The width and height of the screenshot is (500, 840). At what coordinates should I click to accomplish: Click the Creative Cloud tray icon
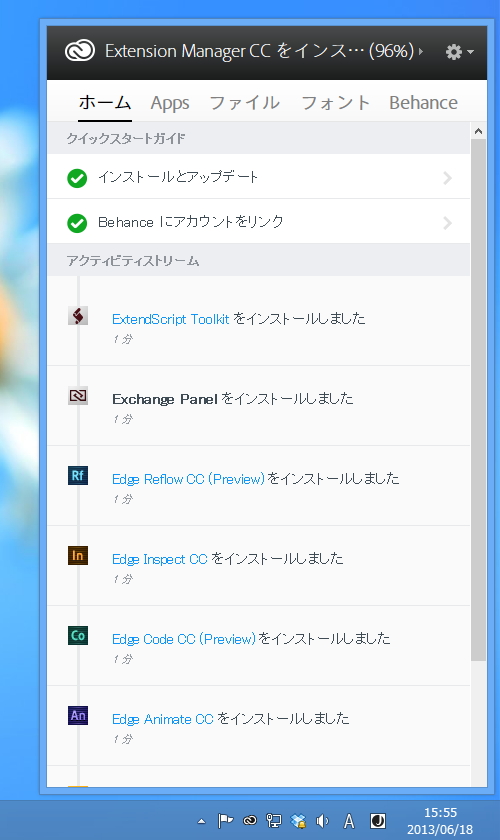pos(249,821)
